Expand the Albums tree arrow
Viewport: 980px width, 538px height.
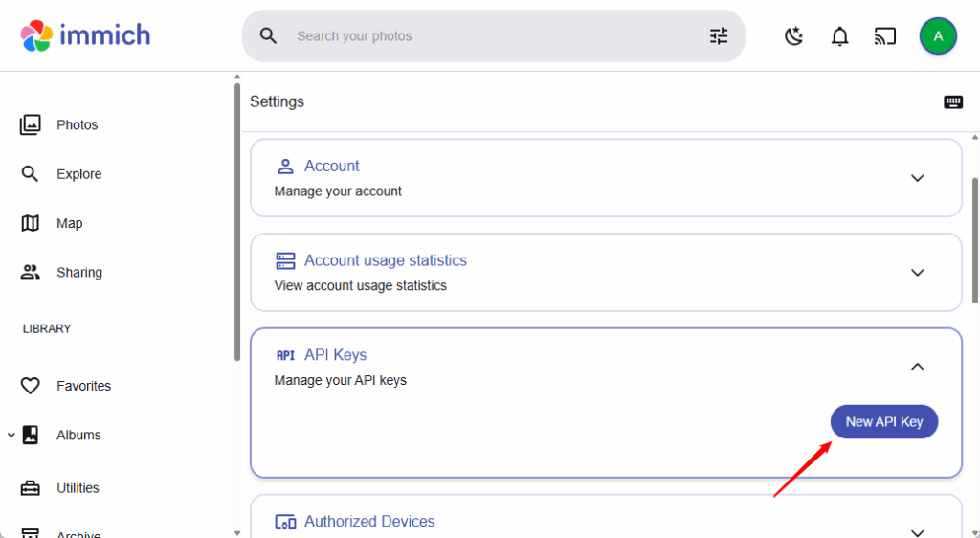11,435
